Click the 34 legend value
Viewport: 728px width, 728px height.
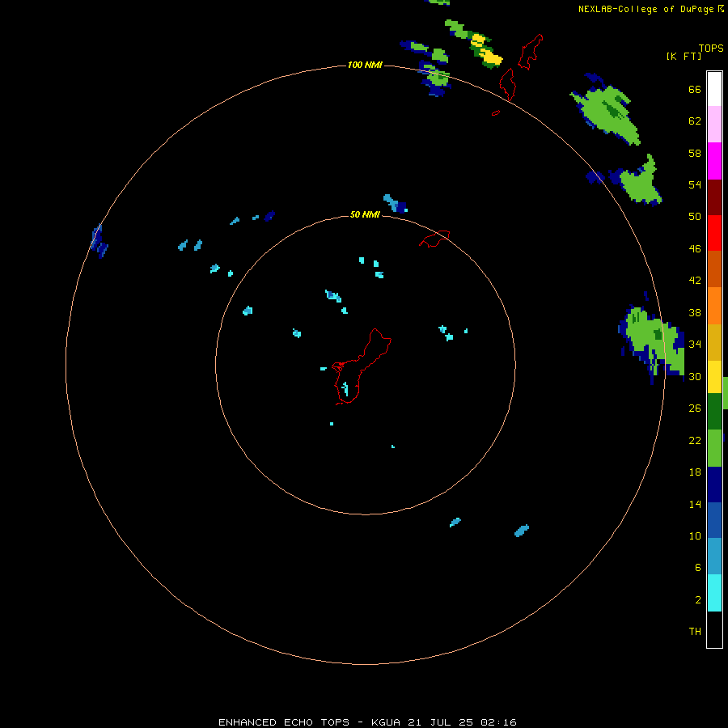coord(695,344)
